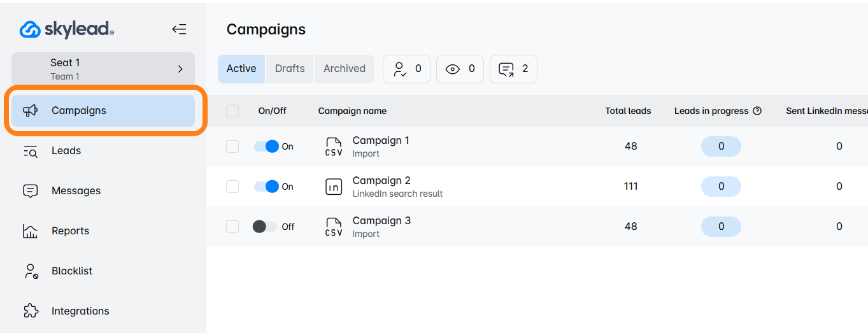Screen dimensions: 868x333
Task: Open the Leads page in sidebar
Action: pyautogui.click(x=66, y=151)
